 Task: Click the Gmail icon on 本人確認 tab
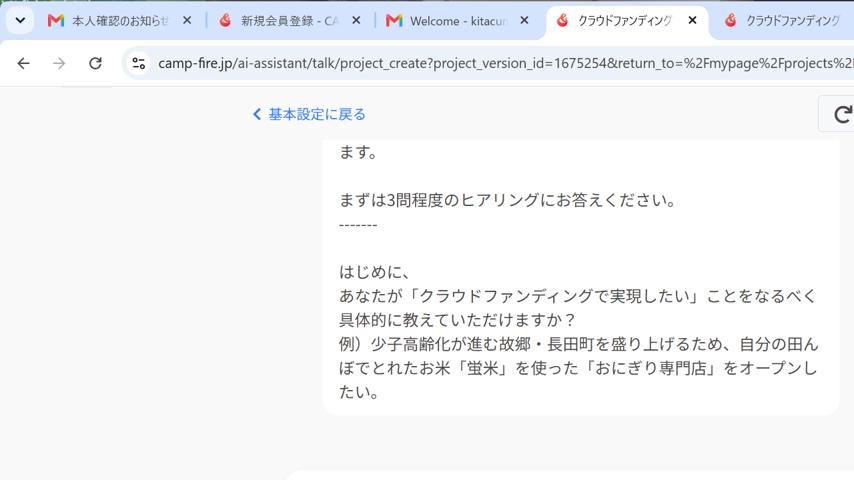(x=56, y=21)
